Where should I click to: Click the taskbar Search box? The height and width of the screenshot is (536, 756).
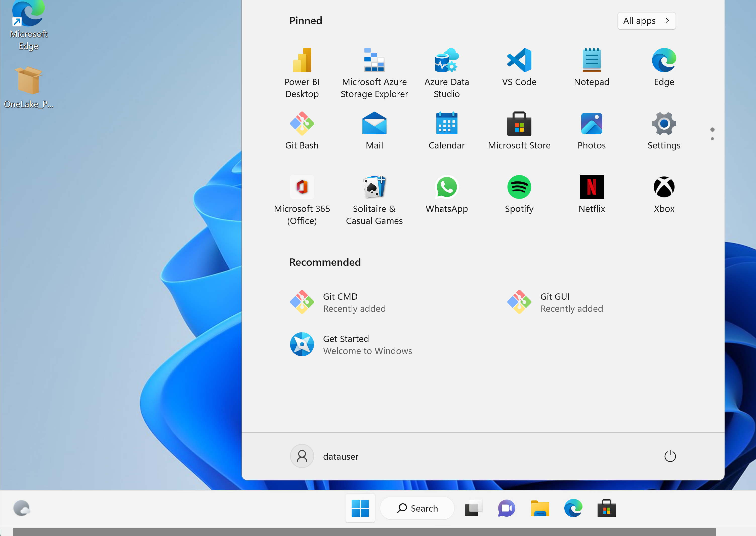(417, 508)
